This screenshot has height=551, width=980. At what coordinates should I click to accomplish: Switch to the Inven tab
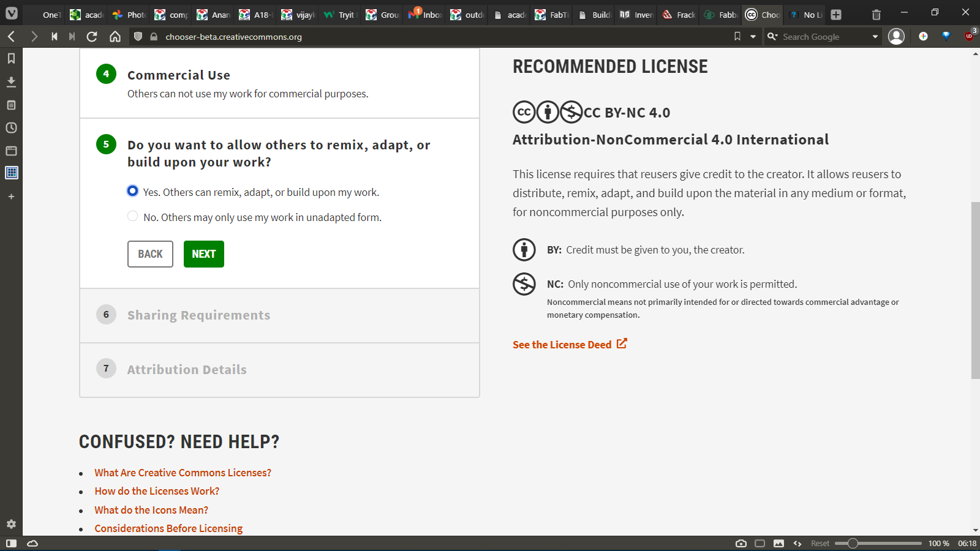[x=637, y=15]
